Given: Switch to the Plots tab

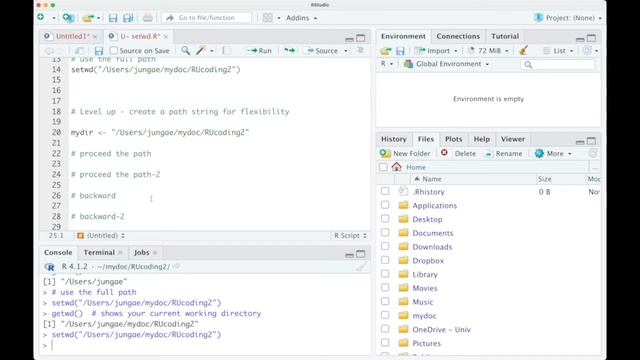Looking at the screenshot, I should [x=453, y=139].
